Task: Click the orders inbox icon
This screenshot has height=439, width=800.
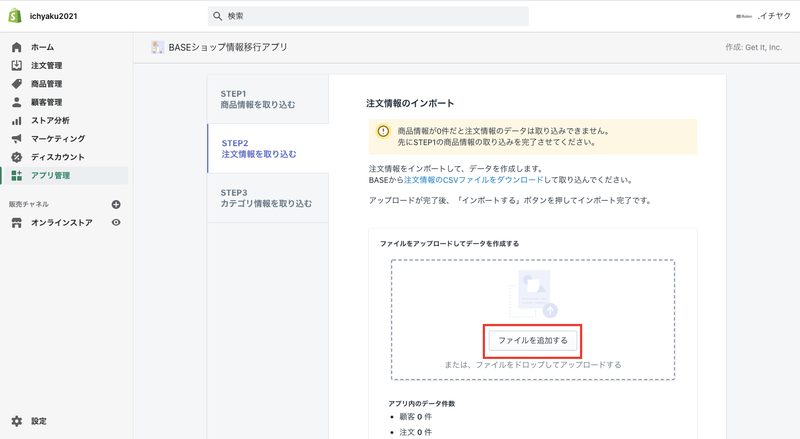Action: pyautogui.click(x=16, y=65)
